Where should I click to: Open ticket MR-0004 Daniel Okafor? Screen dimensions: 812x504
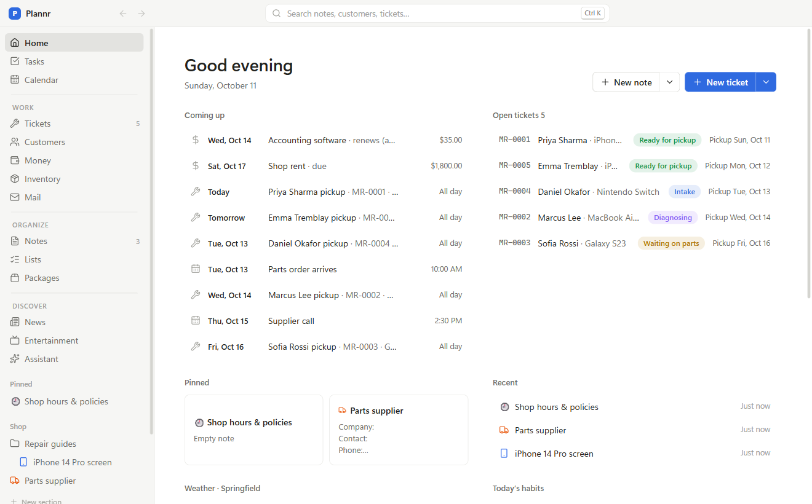click(x=634, y=192)
